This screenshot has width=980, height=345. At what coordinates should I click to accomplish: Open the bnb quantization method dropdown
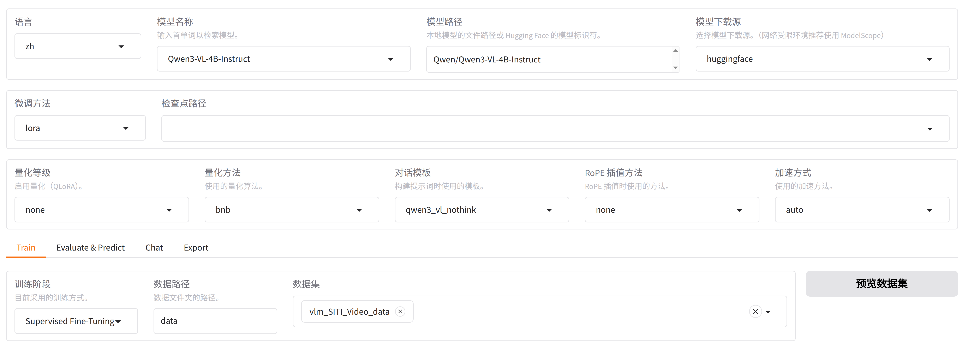pyautogui.click(x=291, y=210)
